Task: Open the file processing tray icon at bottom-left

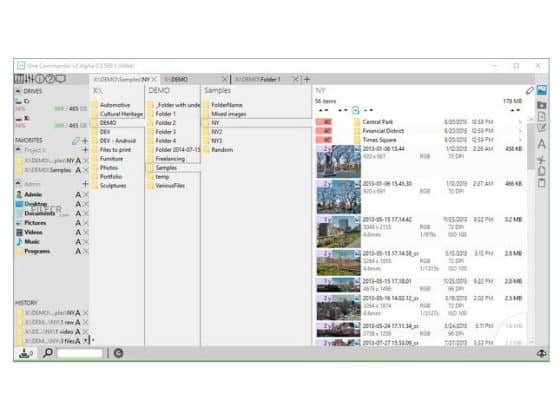Action: 26,353
